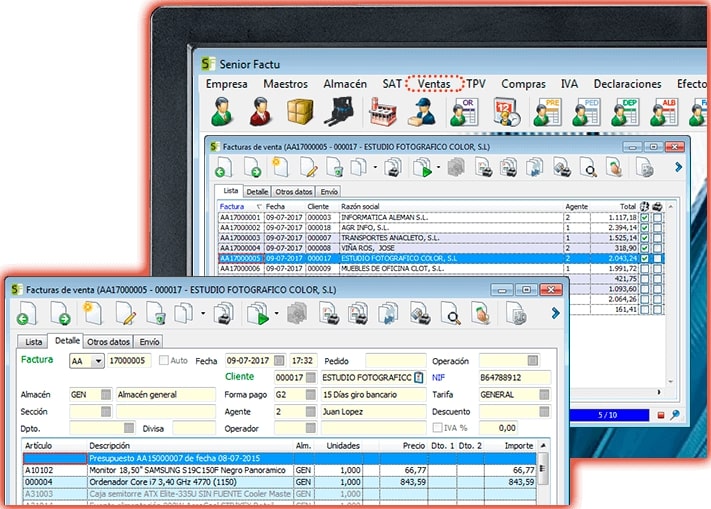Print invoice with first printer icon, front window

click(224, 314)
